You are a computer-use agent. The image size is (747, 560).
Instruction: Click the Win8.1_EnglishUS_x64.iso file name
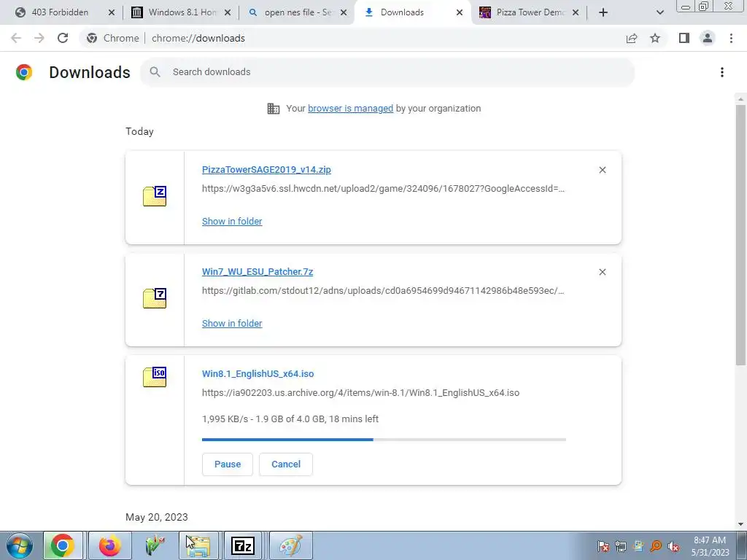coord(258,374)
